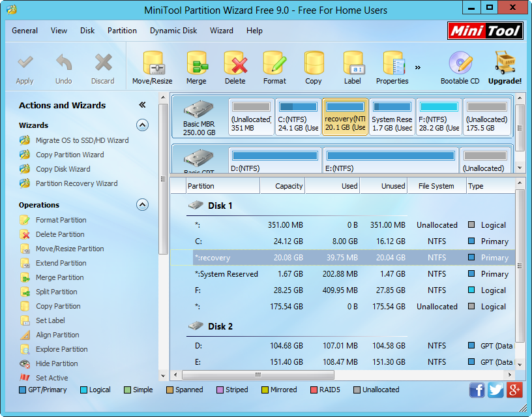Click the Set Active flag icon
The image size is (532, 417).
pyautogui.click(x=25, y=378)
